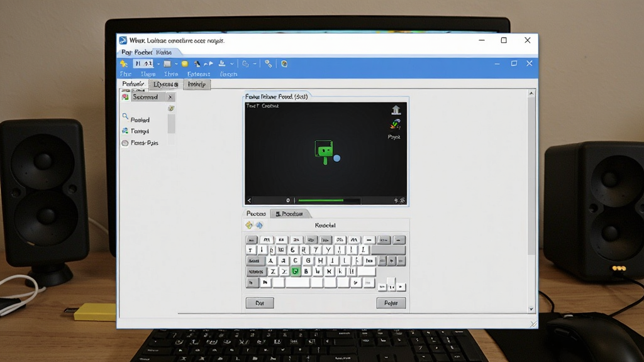The image size is (644, 362).
Task: Click the yellow arrow icon above the keyboard
Action: 249,225
